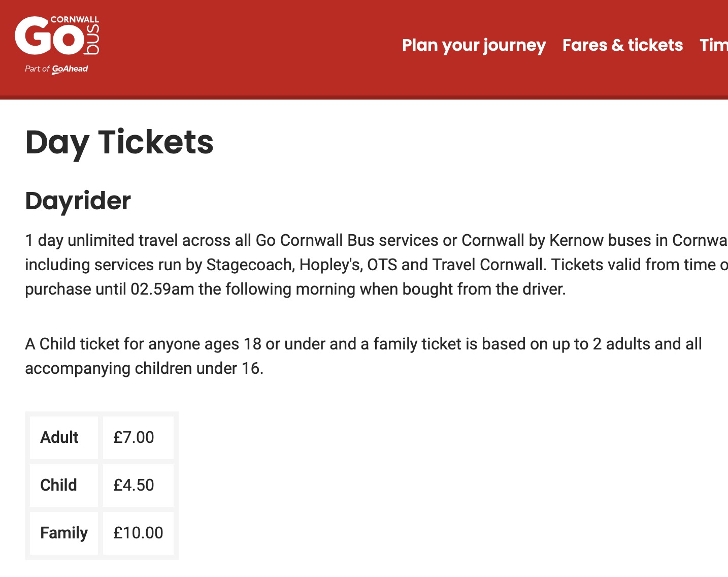Click the Family £10.00 price cell
The width and height of the screenshot is (728, 577).
point(138,533)
